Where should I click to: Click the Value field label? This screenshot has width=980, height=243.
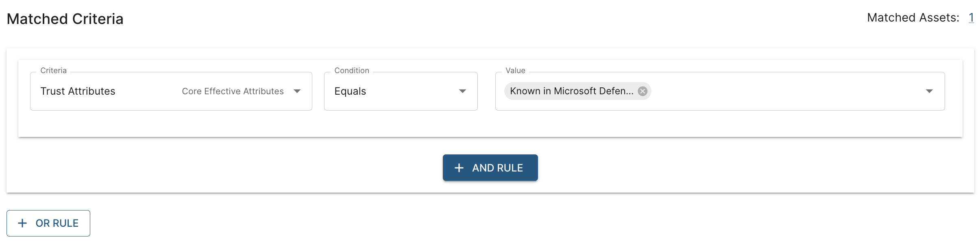pyautogui.click(x=515, y=70)
